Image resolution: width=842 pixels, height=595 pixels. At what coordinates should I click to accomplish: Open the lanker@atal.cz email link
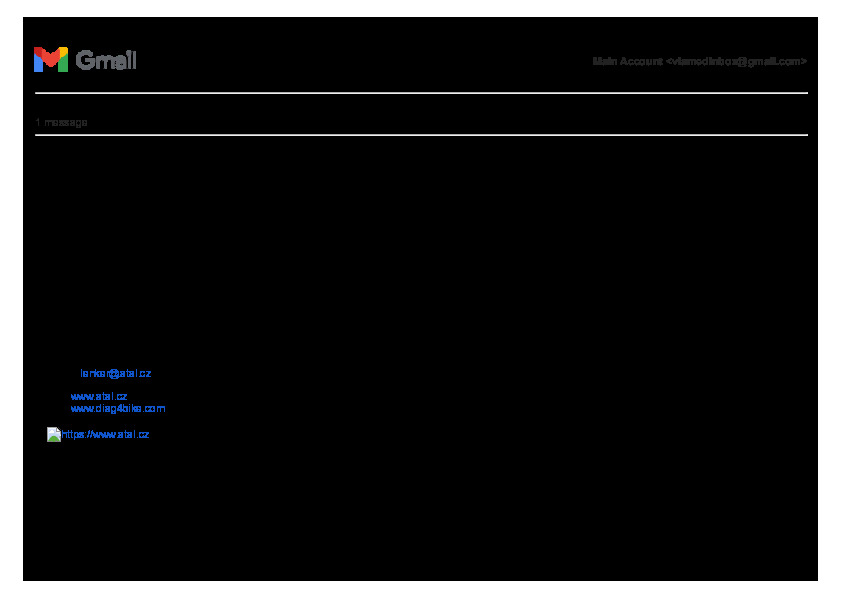click(x=115, y=374)
